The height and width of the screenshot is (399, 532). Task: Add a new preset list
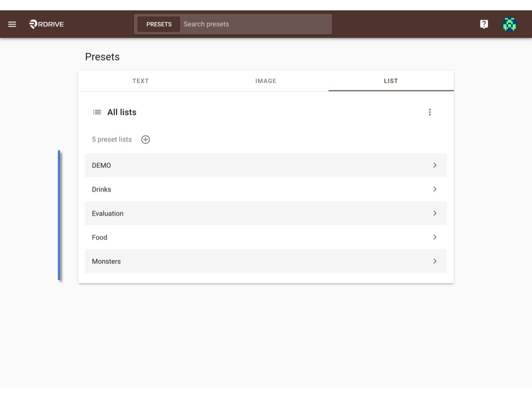tap(145, 139)
